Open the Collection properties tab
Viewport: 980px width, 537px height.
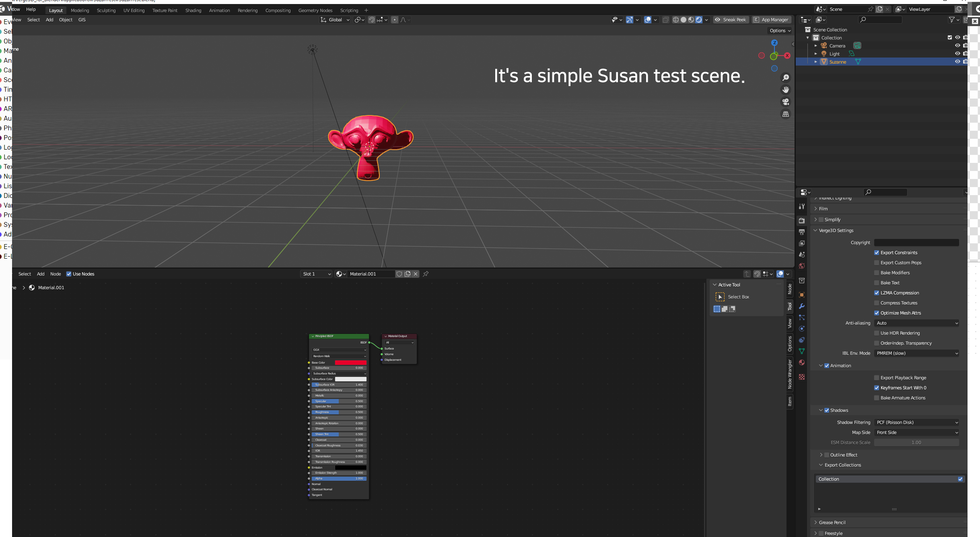[x=802, y=280]
